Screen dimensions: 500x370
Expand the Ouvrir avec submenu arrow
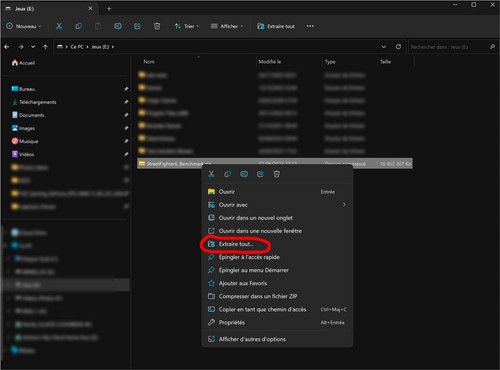point(344,205)
